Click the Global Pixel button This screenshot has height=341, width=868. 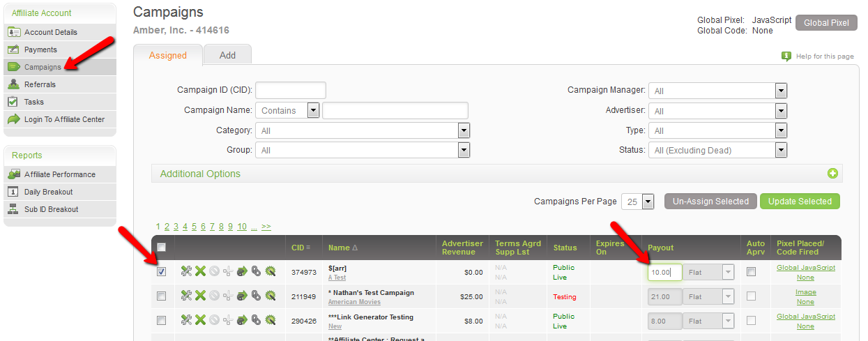point(825,23)
